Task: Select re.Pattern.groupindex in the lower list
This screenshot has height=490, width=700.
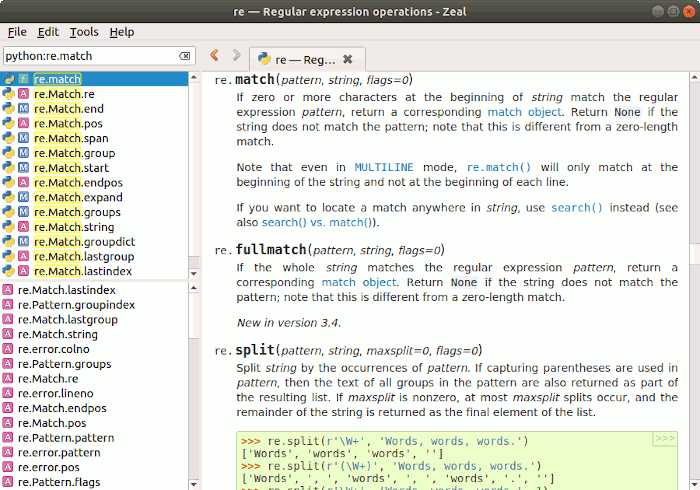Action: tap(76, 304)
